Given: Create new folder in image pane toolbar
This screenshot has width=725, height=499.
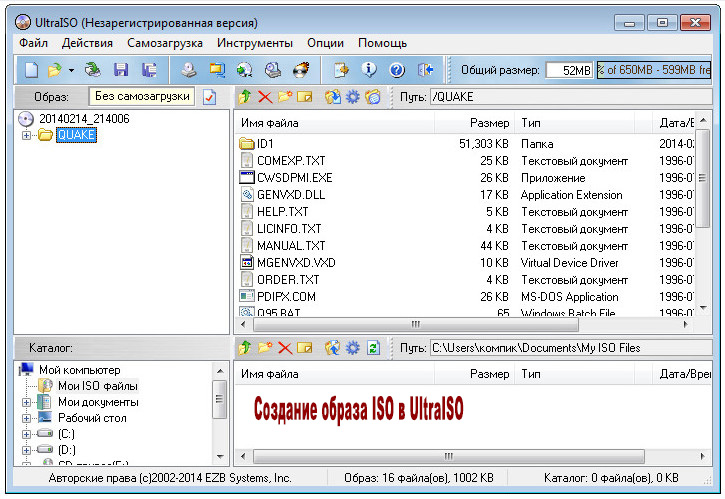Looking at the screenshot, I should coord(285,97).
